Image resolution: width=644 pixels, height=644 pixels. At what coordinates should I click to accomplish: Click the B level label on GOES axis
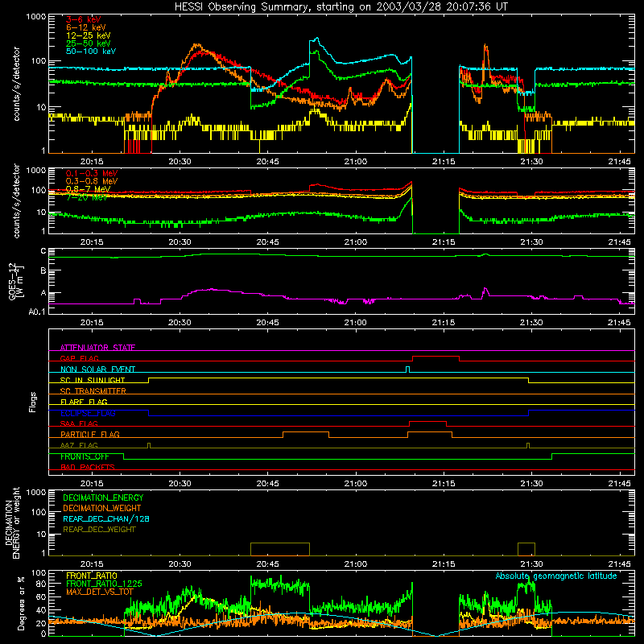click(43, 270)
